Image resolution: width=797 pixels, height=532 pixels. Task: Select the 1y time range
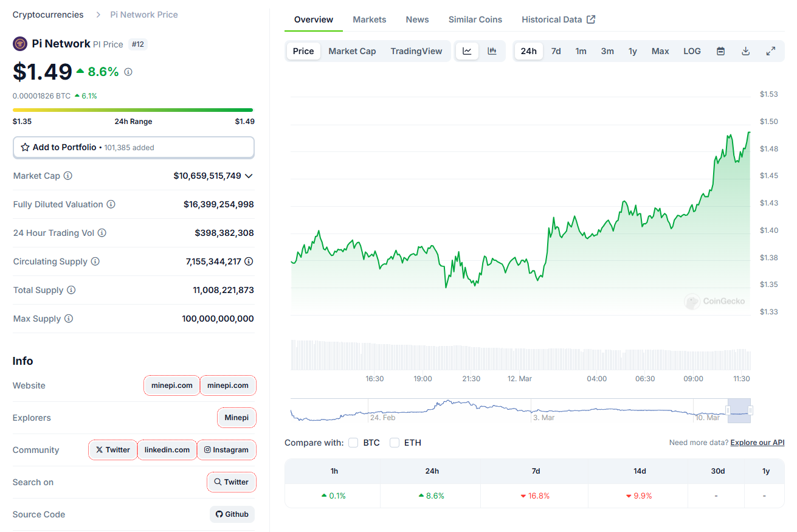[633, 51]
